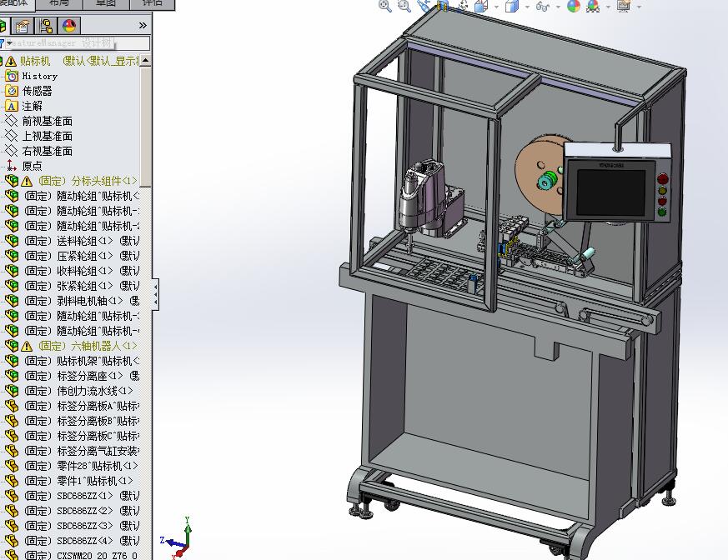Viewport: 728px width, 560px height.
Task: Click the Display Style shaded cube icon
Action: [x=512, y=6]
